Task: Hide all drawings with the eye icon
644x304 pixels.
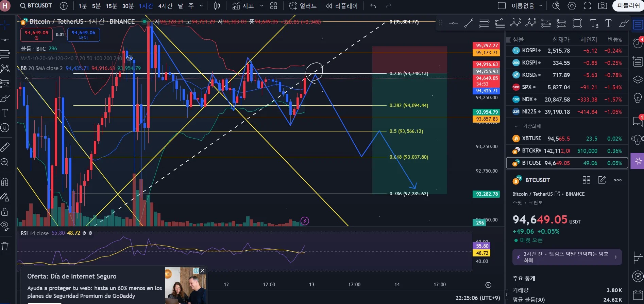Action: click(x=5, y=226)
